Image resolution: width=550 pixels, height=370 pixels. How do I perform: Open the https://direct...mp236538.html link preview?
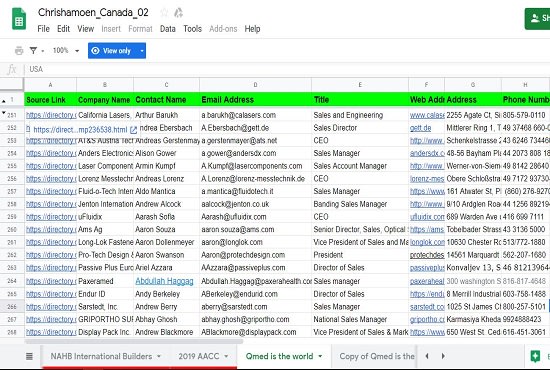(x=80, y=130)
